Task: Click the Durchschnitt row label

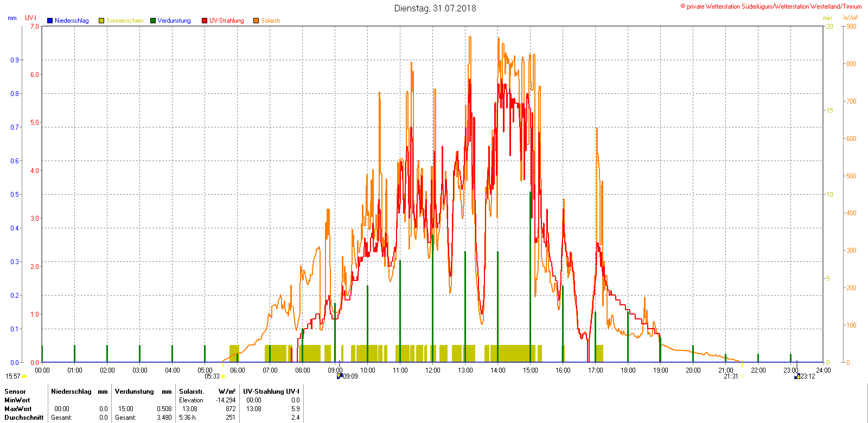Action: (24, 418)
